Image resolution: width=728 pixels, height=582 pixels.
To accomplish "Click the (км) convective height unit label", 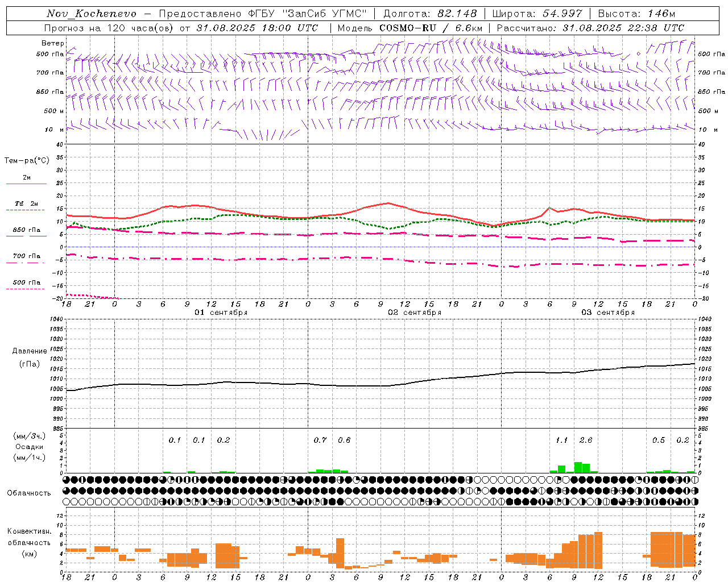I will (x=30, y=554).
